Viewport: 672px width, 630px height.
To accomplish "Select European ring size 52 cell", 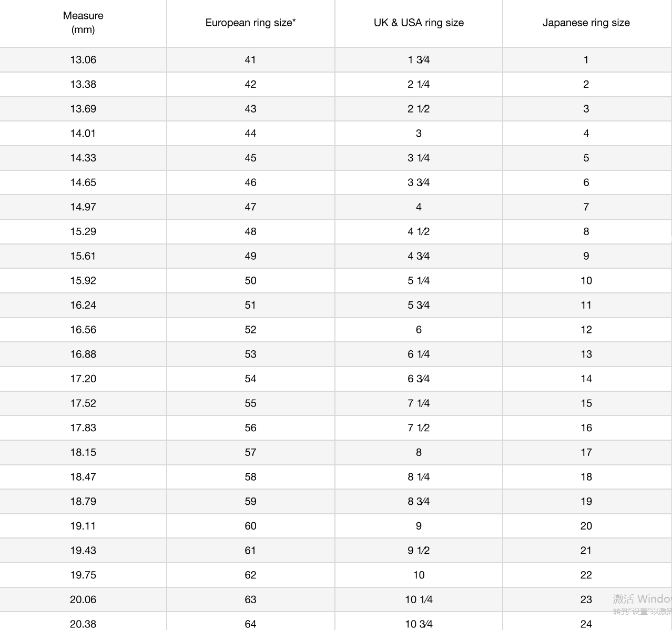I will tap(250, 330).
